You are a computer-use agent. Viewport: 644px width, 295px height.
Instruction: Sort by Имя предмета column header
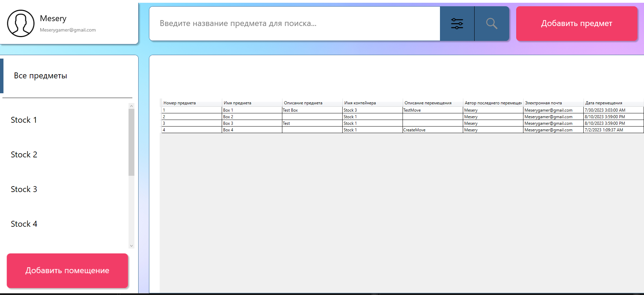click(x=252, y=103)
